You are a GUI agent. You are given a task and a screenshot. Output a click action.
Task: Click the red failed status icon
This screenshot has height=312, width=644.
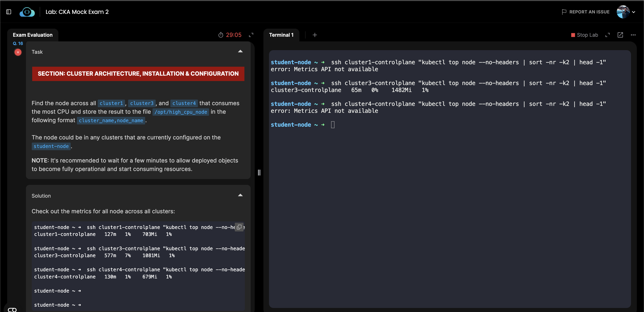click(x=18, y=52)
